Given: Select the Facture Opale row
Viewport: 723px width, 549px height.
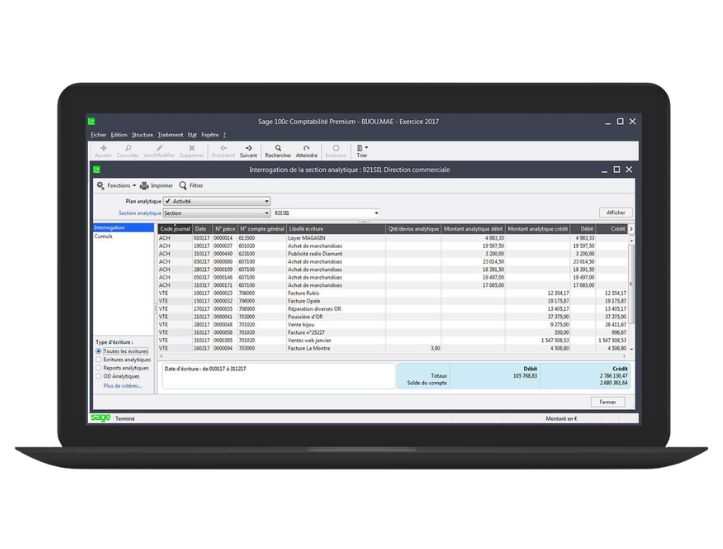Looking at the screenshot, I should click(x=393, y=301).
